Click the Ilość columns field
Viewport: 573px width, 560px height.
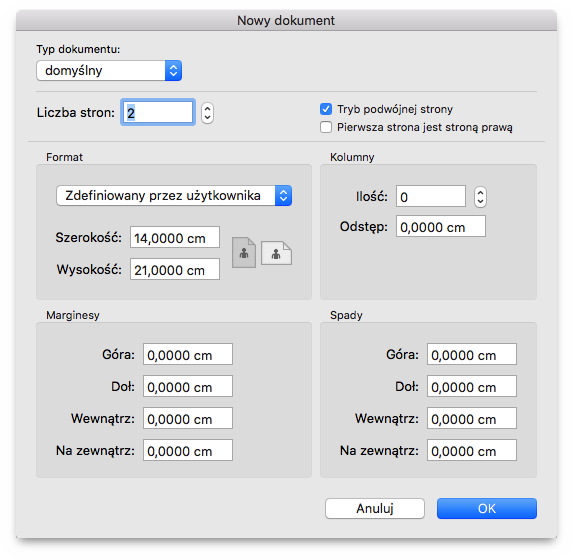click(431, 196)
